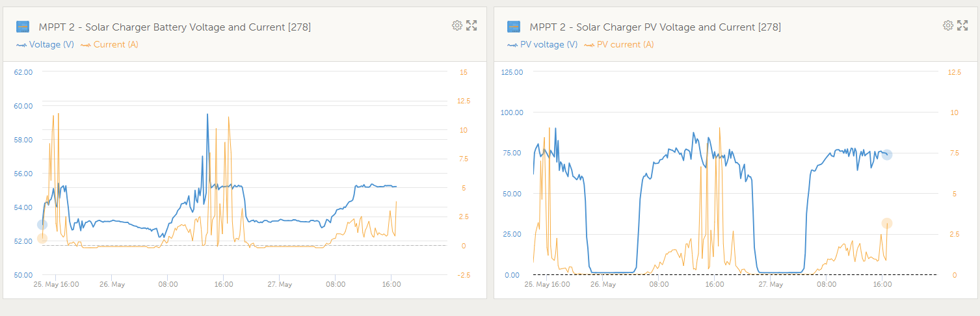Viewport: 980px width, 316px height.
Task: Click solar charger icon beside Battery Voltage title
Action: (23, 27)
